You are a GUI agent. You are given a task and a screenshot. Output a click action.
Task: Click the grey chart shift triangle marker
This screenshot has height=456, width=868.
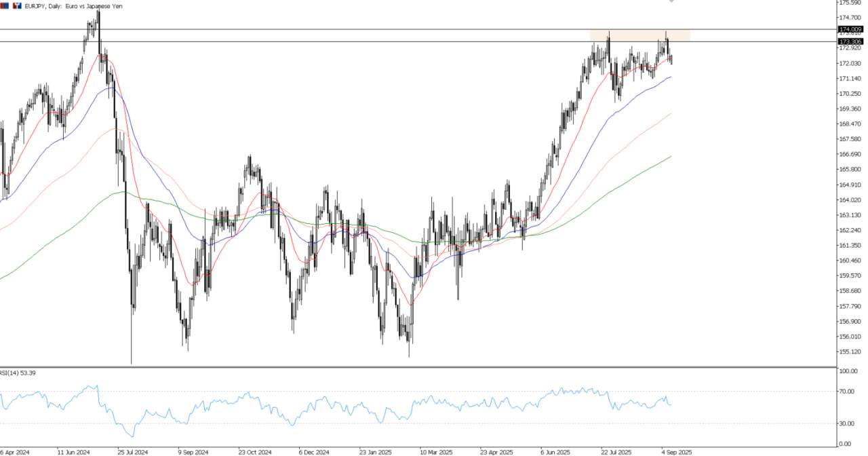point(671,1)
